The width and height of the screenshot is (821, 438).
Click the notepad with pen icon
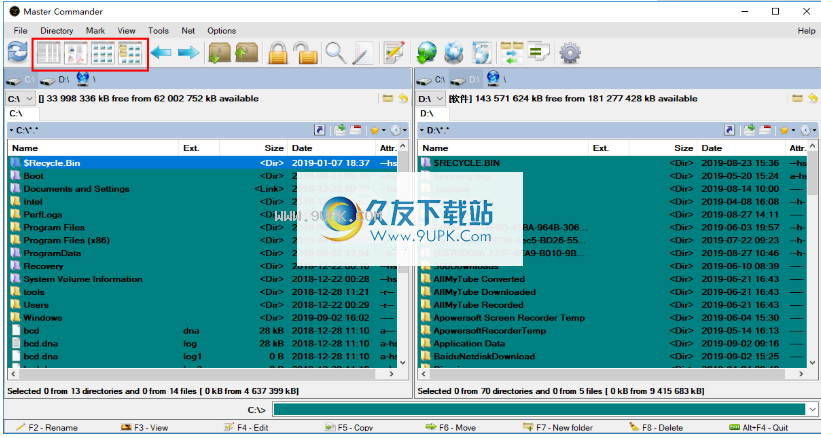(362, 53)
